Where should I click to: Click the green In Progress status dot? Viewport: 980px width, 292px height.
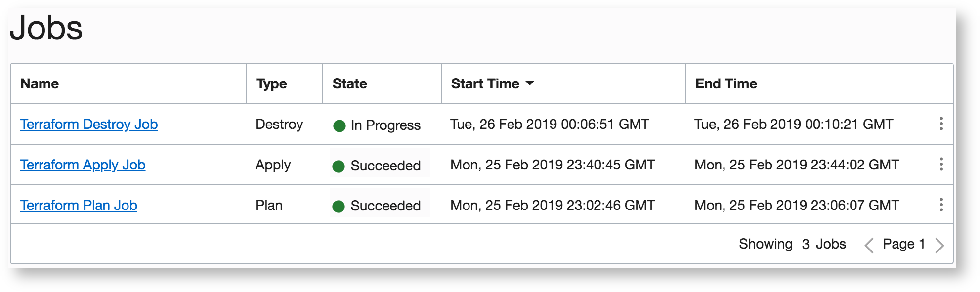339,126
